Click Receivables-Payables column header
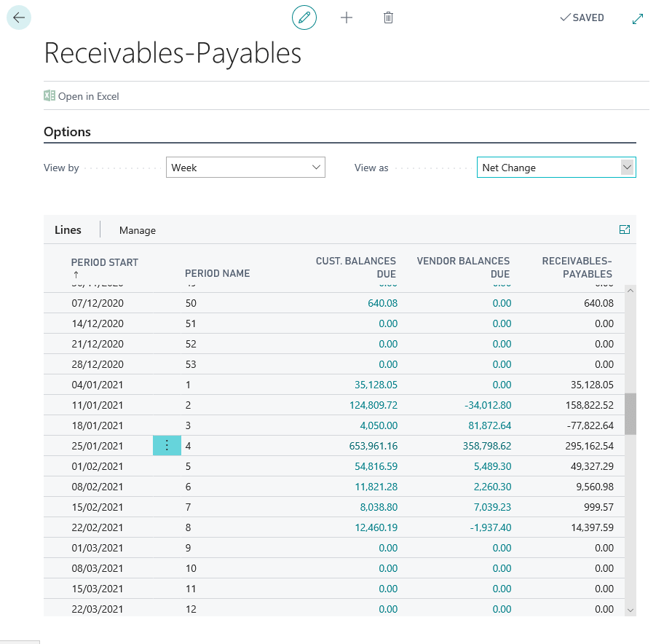 [577, 267]
